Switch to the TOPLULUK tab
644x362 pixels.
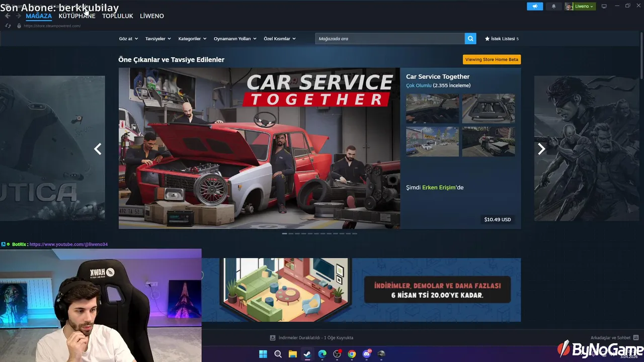pos(118,16)
